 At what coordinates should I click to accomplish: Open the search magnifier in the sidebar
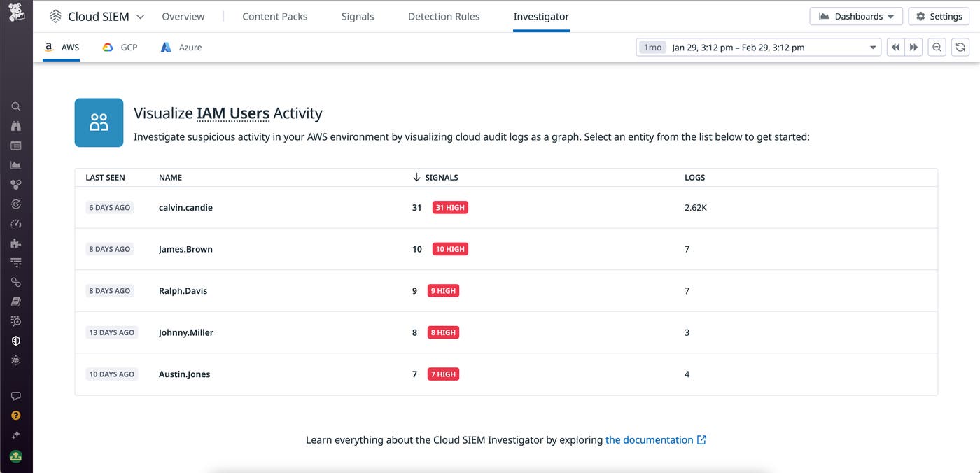[16, 107]
